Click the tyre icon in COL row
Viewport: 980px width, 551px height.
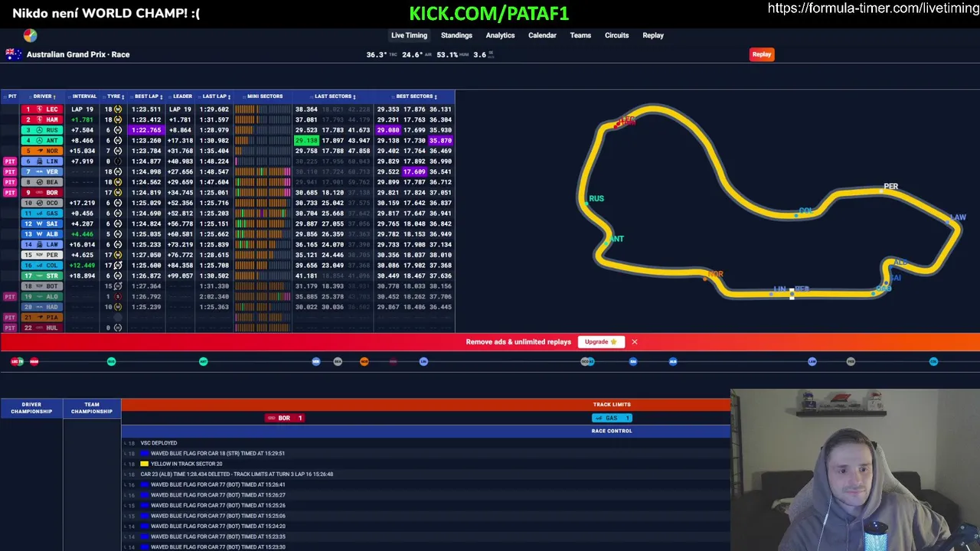tap(118, 265)
